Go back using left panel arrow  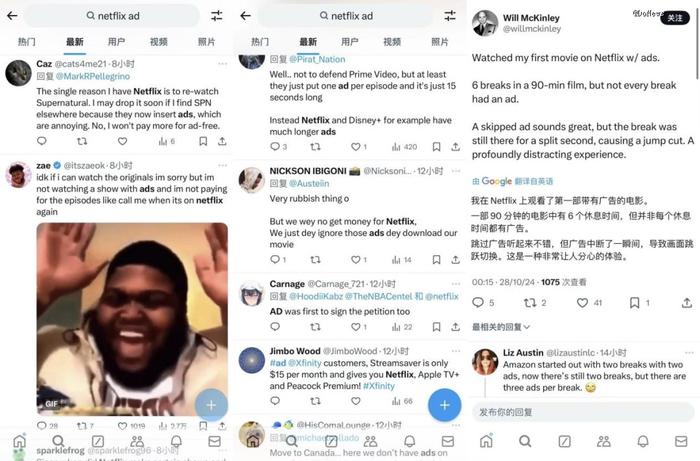[12, 16]
